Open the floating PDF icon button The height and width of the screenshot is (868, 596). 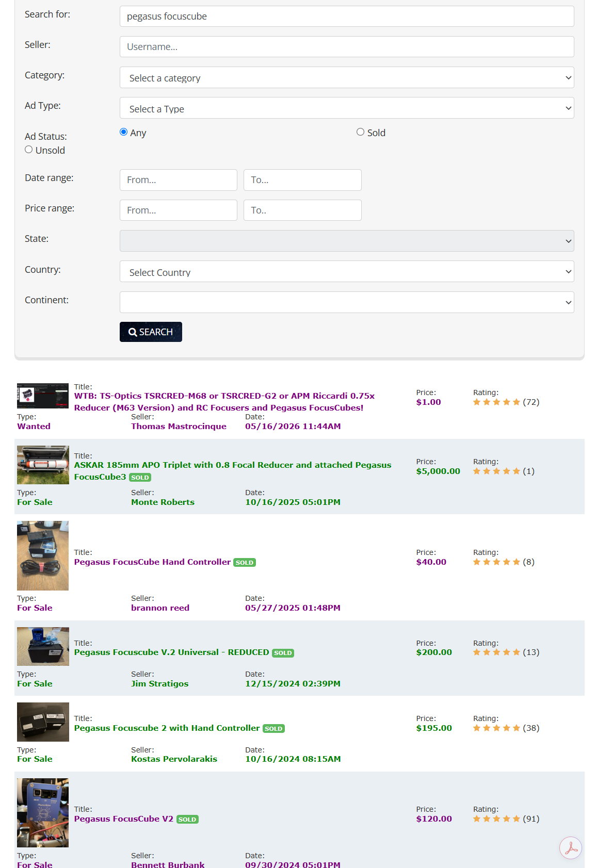click(x=571, y=847)
